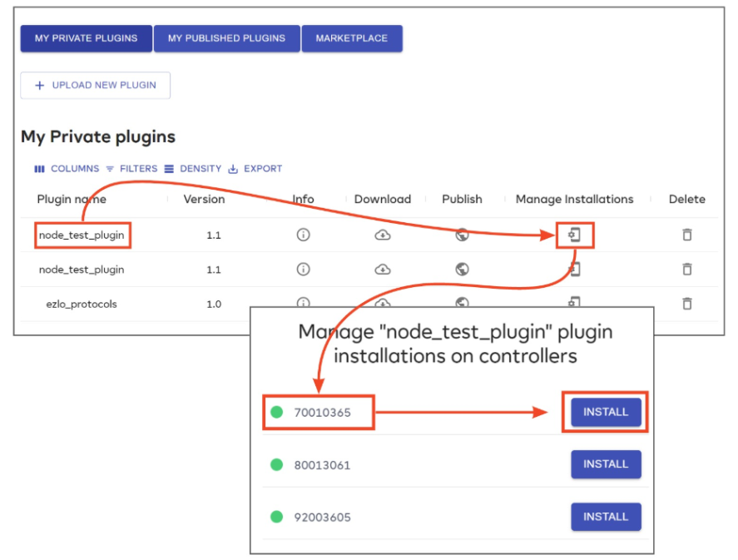This screenshot has height=560, width=738.
Task: Download the first node_test_plugin plugin
Action: point(382,235)
